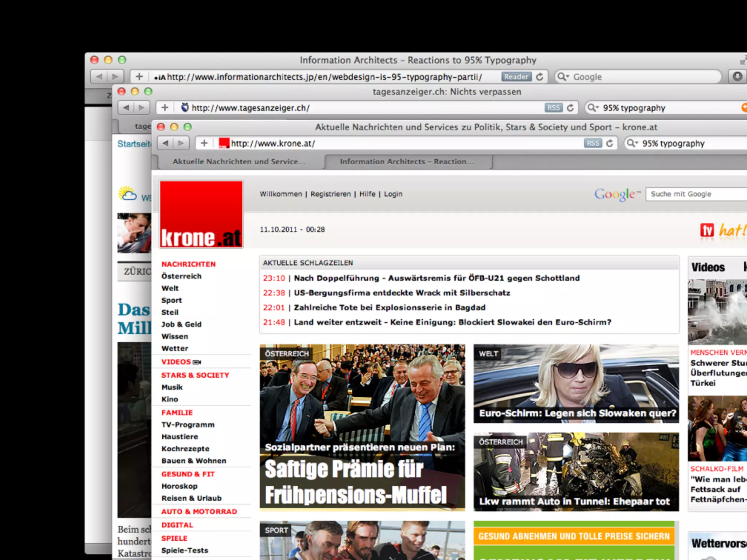Screen dimensions: 747x560
Task: Click the add bookmark plus in krone.at window
Action: coord(204,143)
